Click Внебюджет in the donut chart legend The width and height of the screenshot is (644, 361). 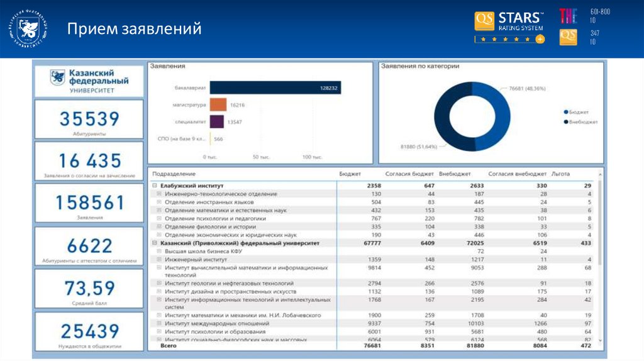[580, 121]
